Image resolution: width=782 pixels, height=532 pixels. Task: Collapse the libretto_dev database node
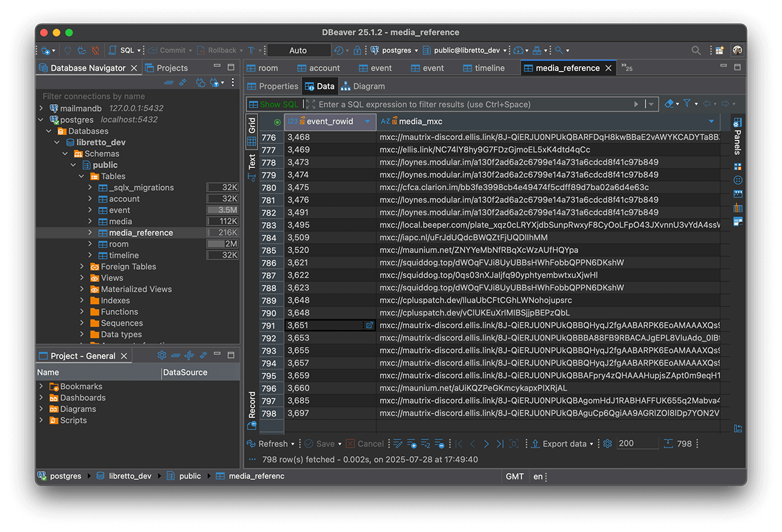click(x=57, y=142)
